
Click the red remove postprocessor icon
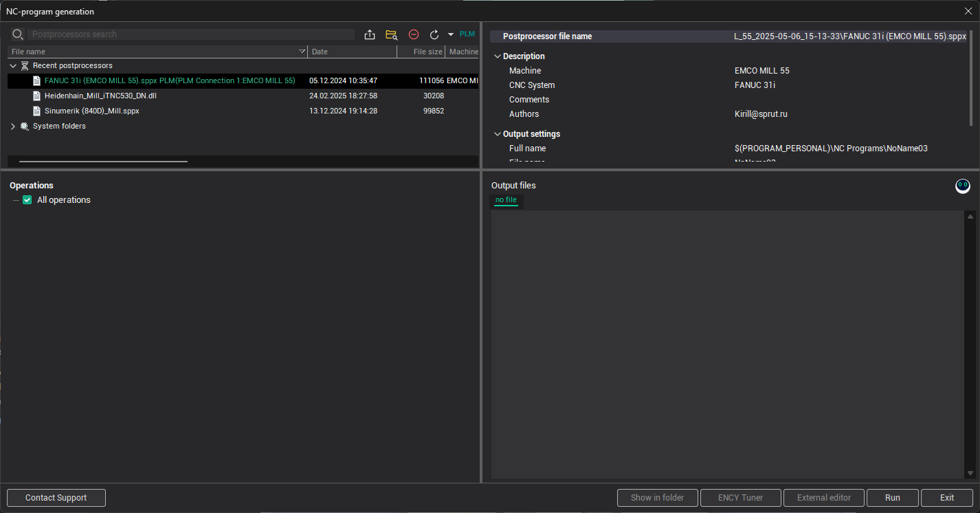[414, 34]
